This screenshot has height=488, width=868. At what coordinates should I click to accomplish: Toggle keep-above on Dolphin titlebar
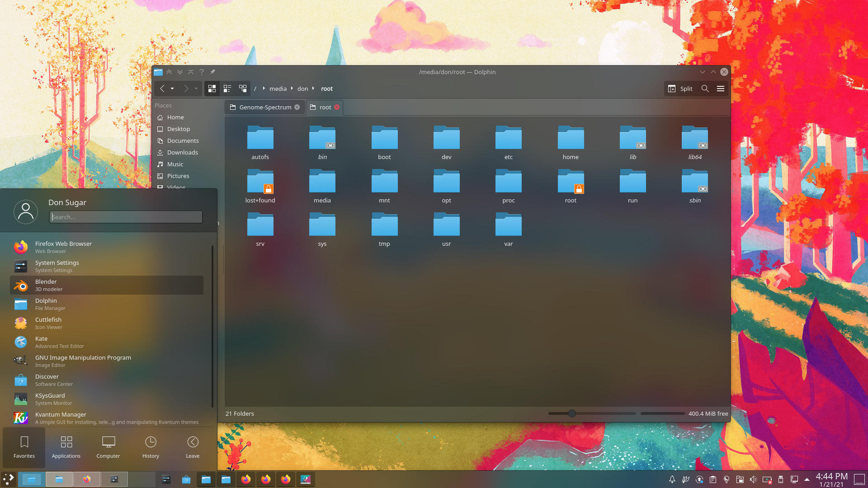tap(169, 72)
